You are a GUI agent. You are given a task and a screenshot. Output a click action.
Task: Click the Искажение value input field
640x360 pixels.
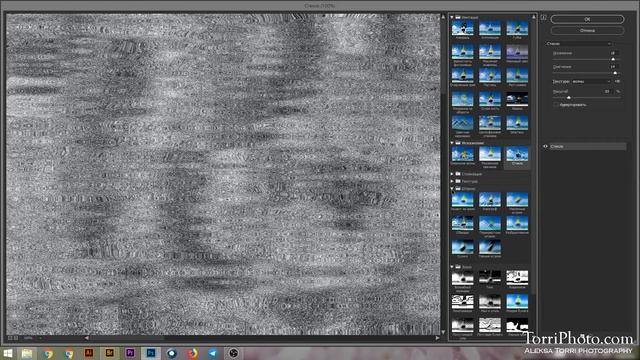[x=613, y=53]
